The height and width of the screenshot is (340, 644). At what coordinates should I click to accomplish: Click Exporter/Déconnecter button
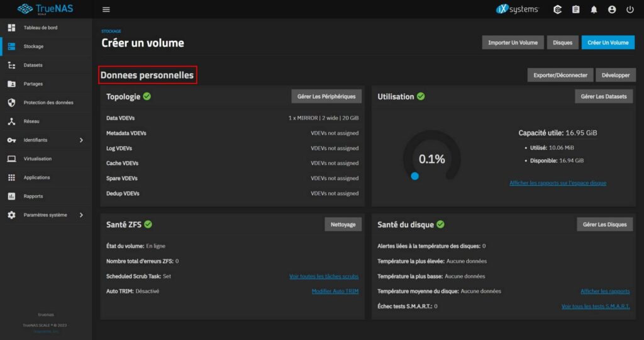coord(560,75)
